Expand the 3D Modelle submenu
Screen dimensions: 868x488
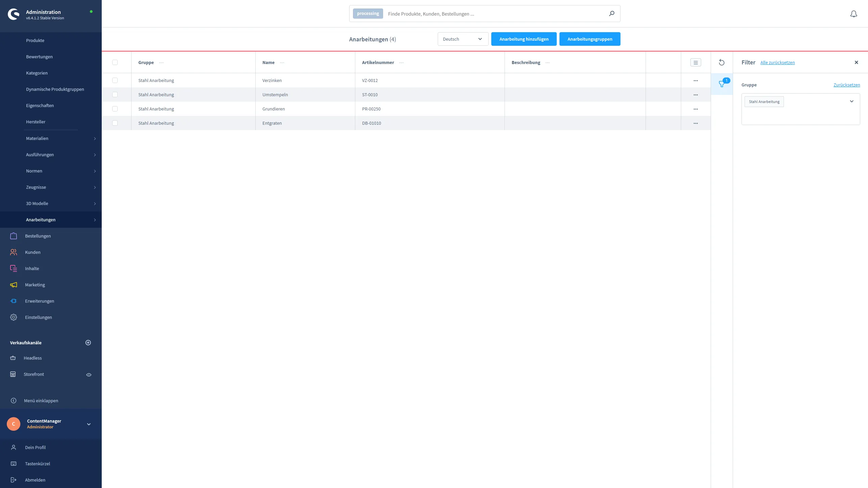point(95,204)
